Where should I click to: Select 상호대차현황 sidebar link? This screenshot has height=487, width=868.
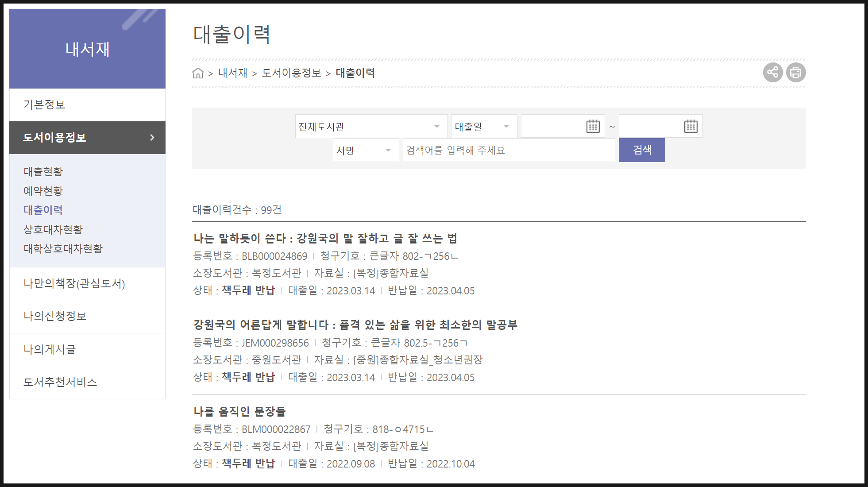[x=53, y=229]
